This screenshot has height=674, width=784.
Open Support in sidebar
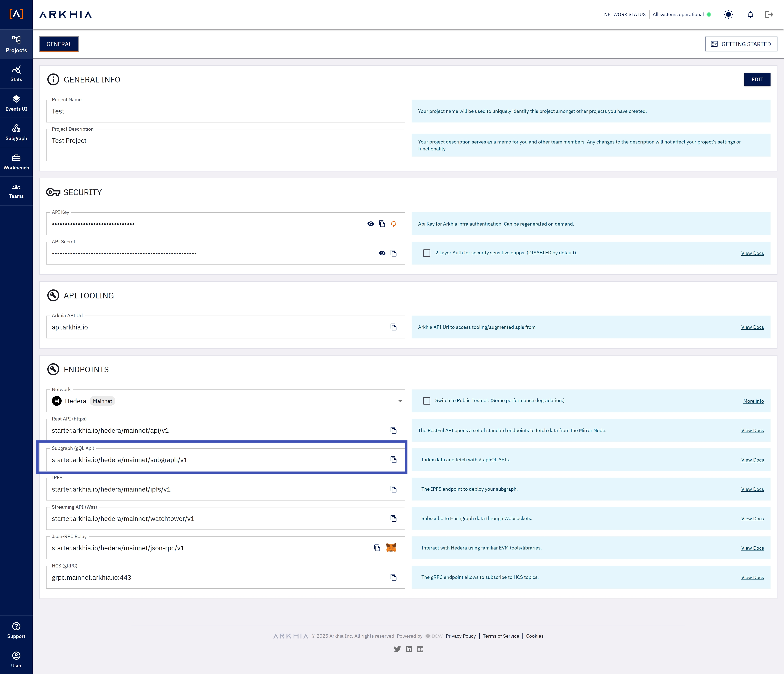tap(16, 631)
